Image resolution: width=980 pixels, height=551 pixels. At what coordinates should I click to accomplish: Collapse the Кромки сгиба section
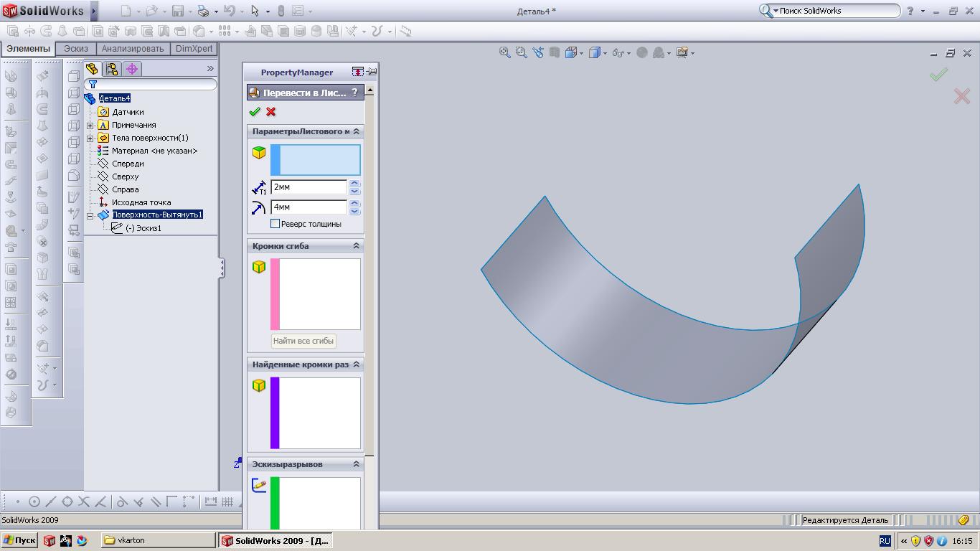pos(356,246)
